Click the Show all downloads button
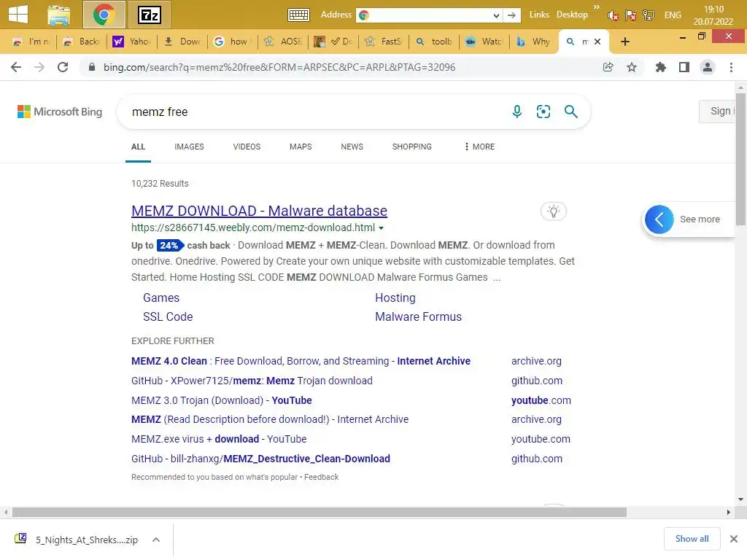 point(692,539)
